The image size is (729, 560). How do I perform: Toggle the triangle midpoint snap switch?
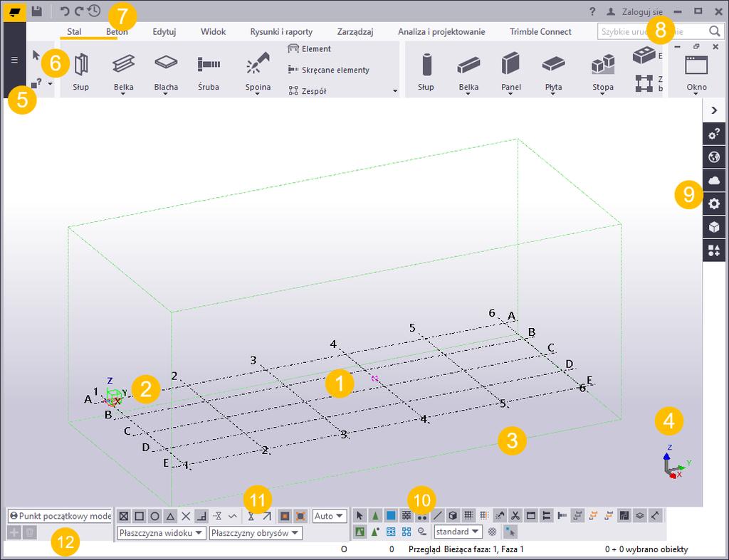(x=171, y=516)
